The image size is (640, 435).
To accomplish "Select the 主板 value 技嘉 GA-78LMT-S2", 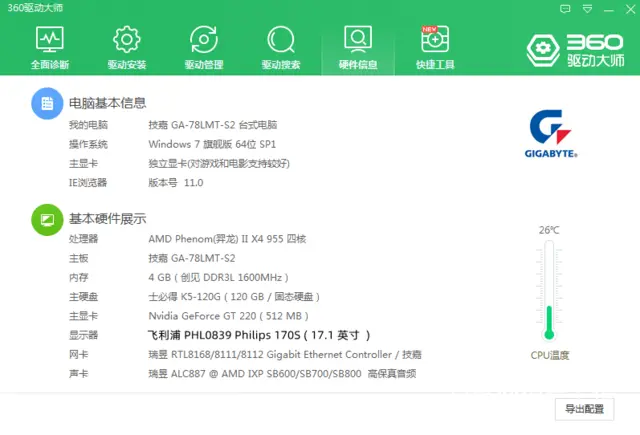I will point(192,258).
